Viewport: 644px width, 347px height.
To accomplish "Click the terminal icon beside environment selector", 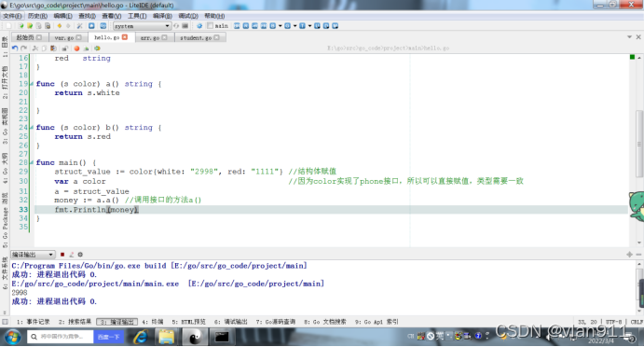I will tap(185, 26).
